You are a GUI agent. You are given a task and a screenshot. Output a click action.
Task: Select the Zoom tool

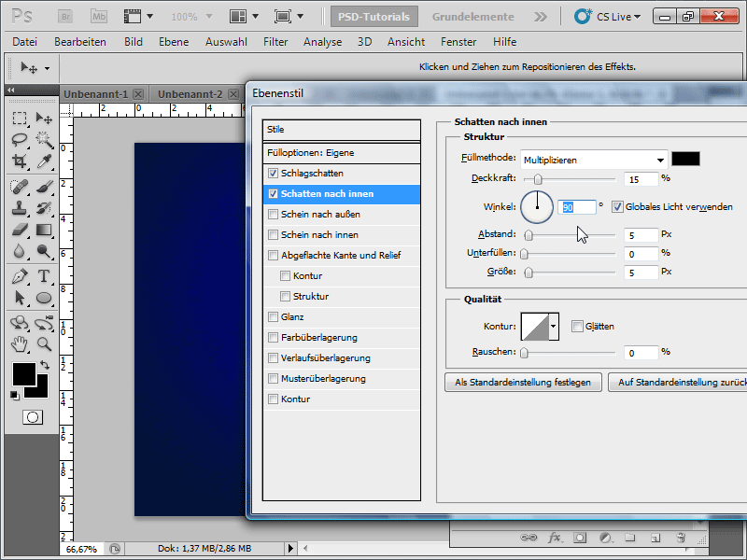(44, 343)
